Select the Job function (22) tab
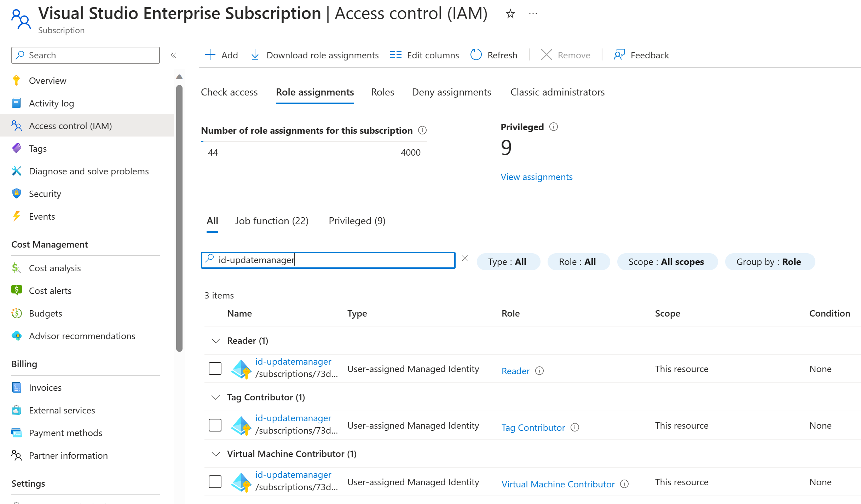861x504 pixels. (x=272, y=221)
